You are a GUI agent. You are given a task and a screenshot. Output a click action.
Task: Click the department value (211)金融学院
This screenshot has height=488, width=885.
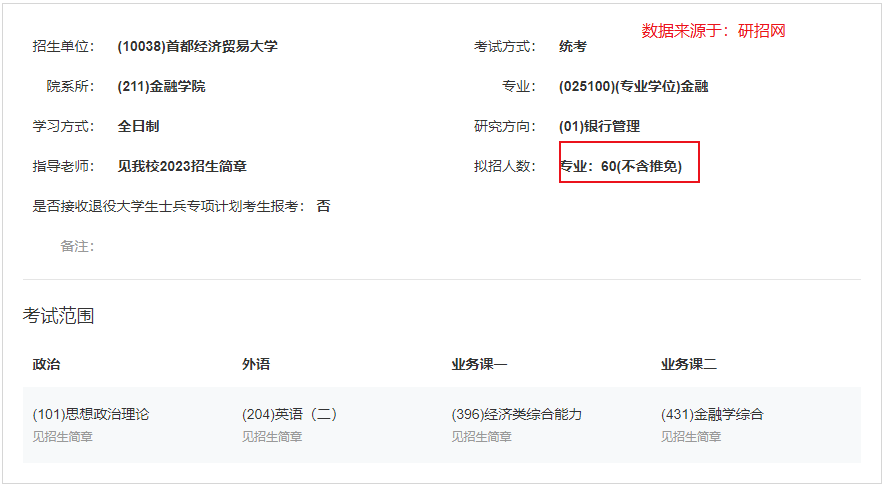[161, 86]
